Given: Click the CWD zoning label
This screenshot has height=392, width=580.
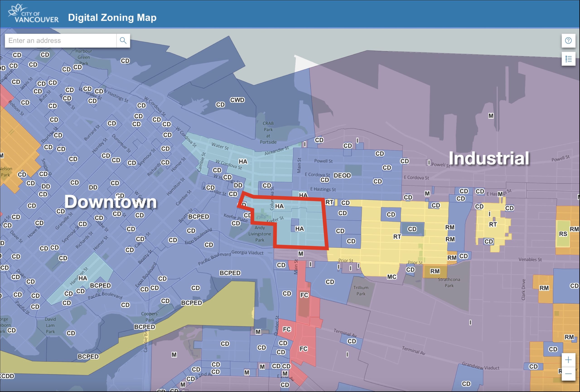Looking at the screenshot, I should [x=237, y=100].
